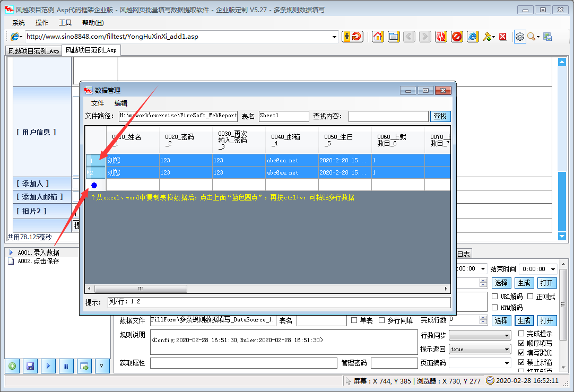Open the 工具 menu
The image size is (574, 392).
point(65,23)
